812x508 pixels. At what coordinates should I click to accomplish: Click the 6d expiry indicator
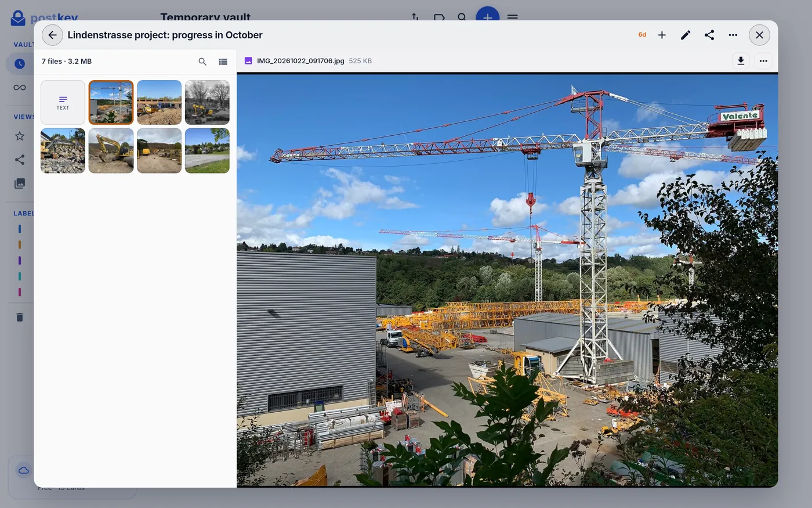(x=642, y=35)
